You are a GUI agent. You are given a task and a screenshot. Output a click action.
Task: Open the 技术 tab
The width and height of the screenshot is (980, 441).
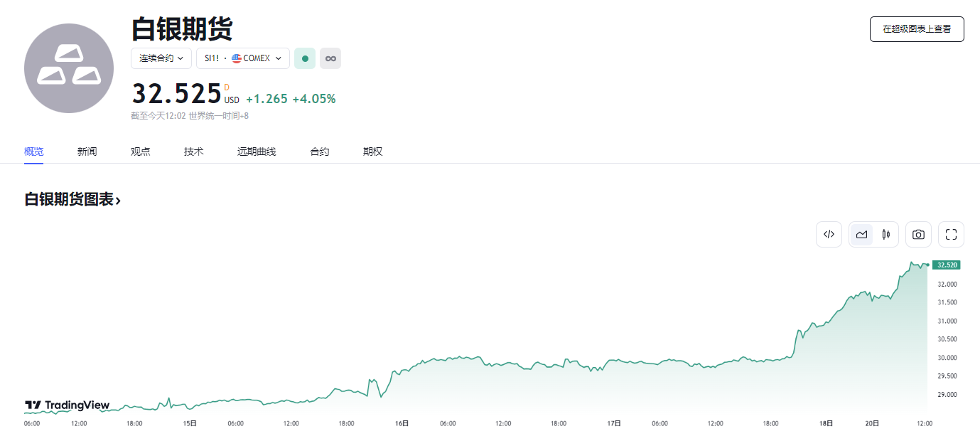click(x=193, y=152)
